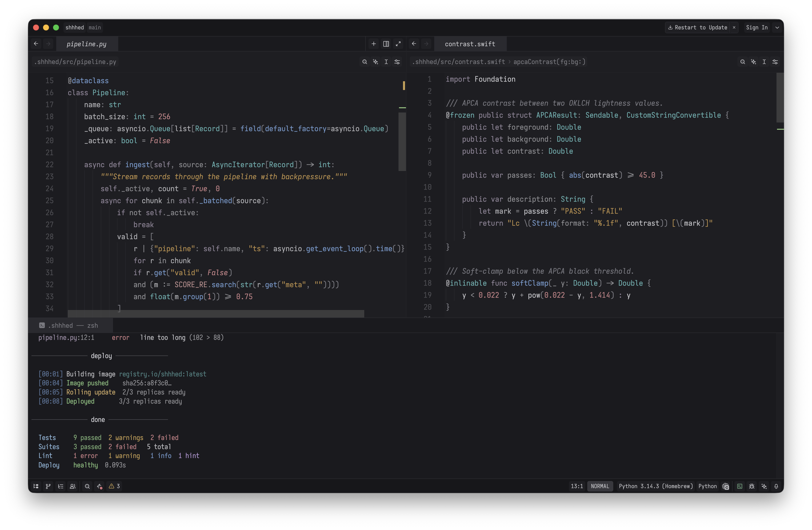Open the AI agent panel sparkle icon
This screenshot has width=812, height=530.
[764, 486]
